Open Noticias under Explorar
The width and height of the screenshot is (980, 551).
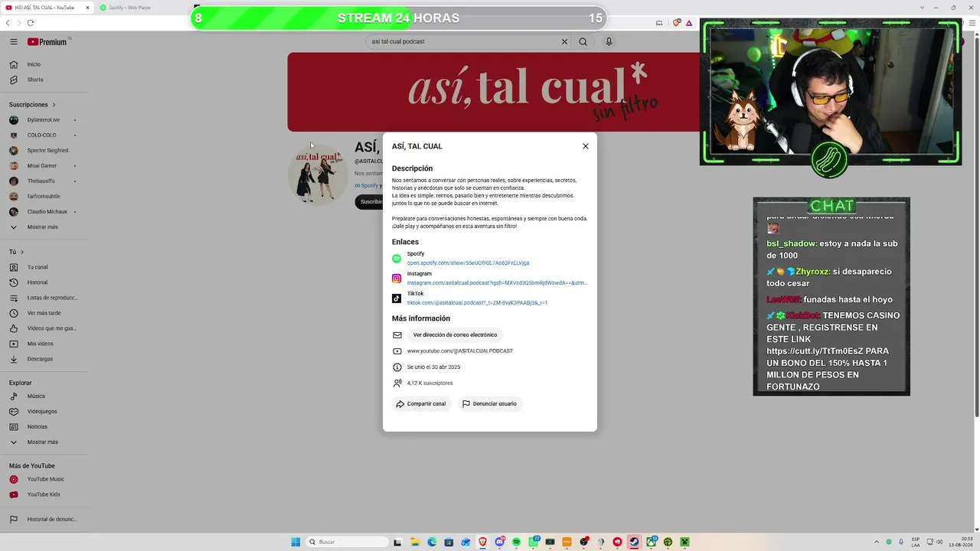tap(44, 427)
